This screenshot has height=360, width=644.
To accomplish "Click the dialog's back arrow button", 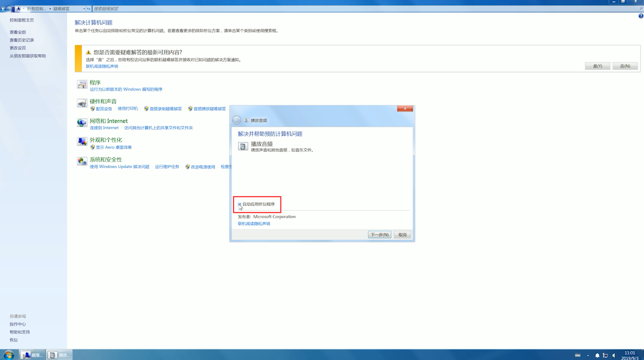I will 236,120.
